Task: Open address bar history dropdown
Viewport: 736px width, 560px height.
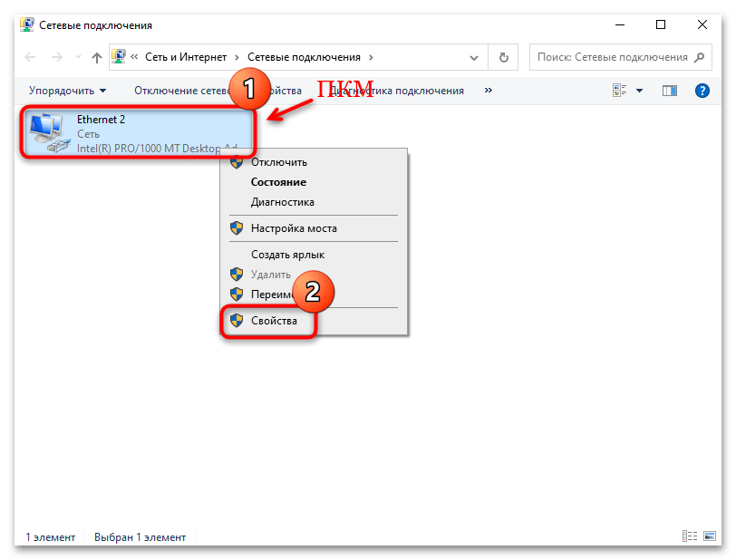Action: pyautogui.click(x=474, y=58)
